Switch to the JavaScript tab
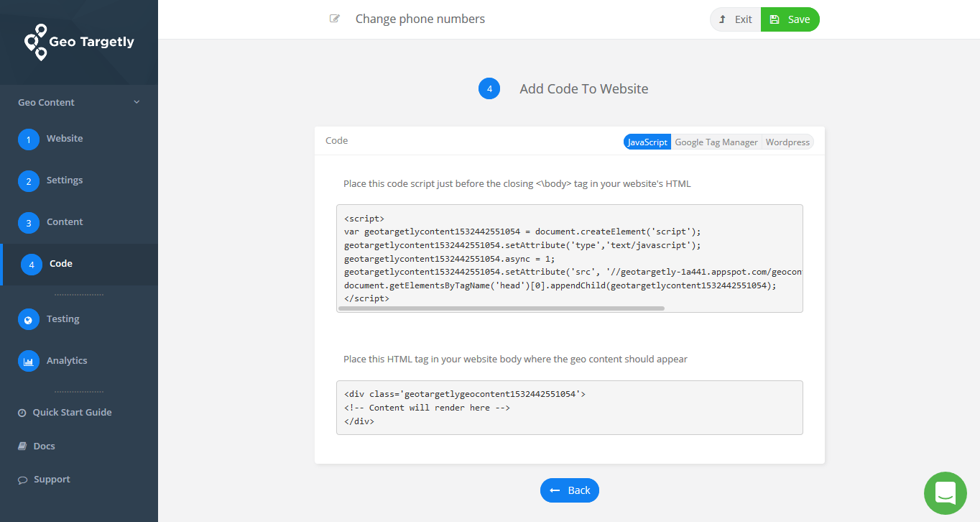 click(x=647, y=142)
